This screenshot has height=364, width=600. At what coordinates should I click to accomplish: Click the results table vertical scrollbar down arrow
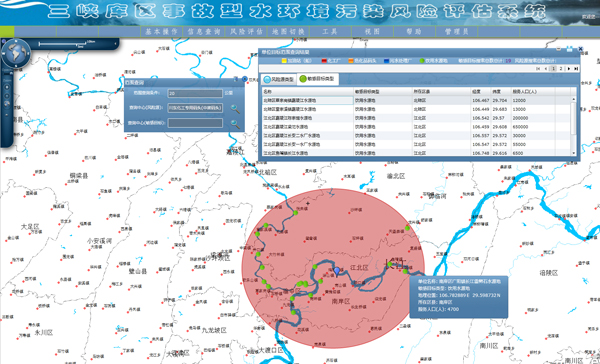[x=573, y=153]
